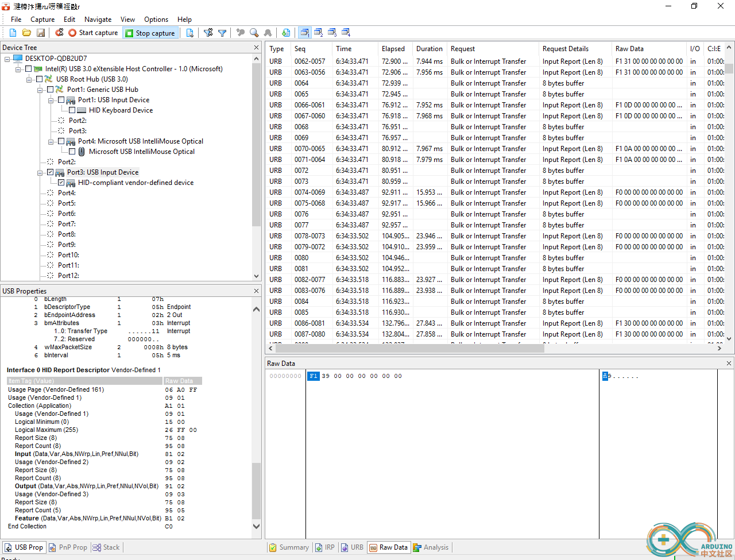
Task: Click the USB Root Hub icon
Action: coord(49,79)
